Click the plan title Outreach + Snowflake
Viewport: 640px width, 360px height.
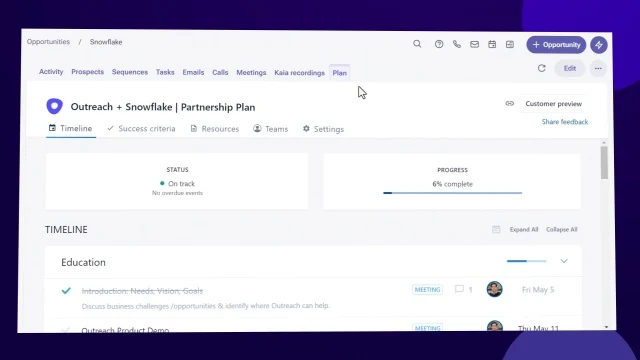pos(163,107)
